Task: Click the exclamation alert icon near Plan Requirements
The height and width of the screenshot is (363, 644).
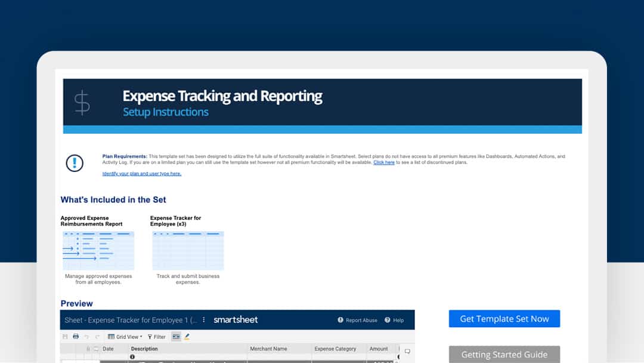Action: pos(75,162)
